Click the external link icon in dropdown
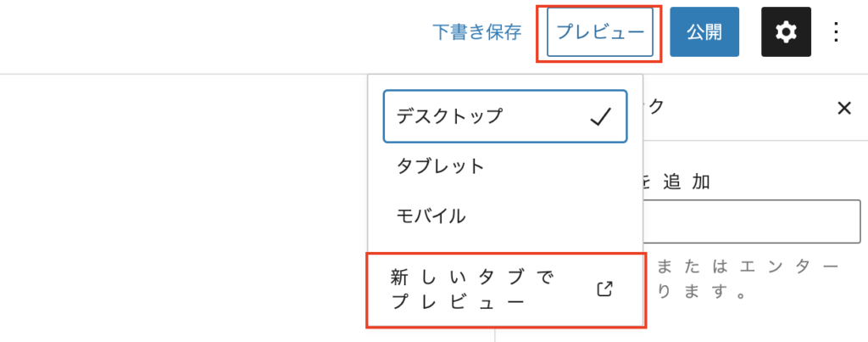The width and height of the screenshot is (868, 342). (x=604, y=289)
